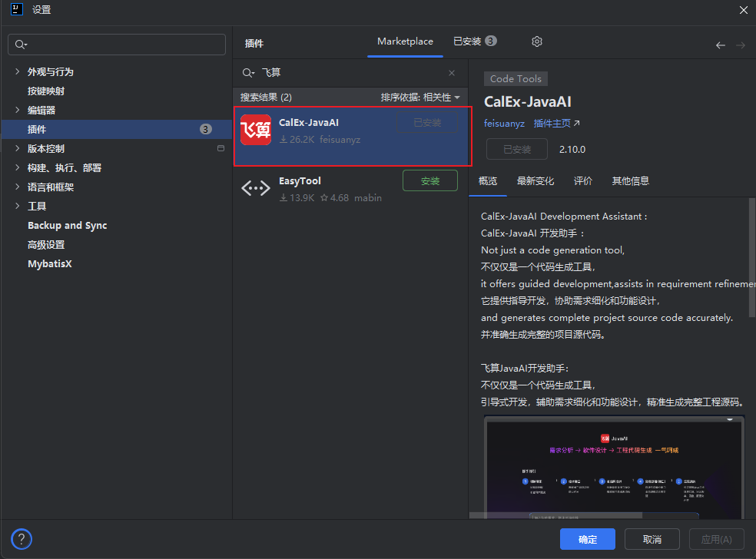The height and width of the screenshot is (559, 756).
Task: Click the 插件 badge showing 3
Action: pyautogui.click(x=205, y=129)
